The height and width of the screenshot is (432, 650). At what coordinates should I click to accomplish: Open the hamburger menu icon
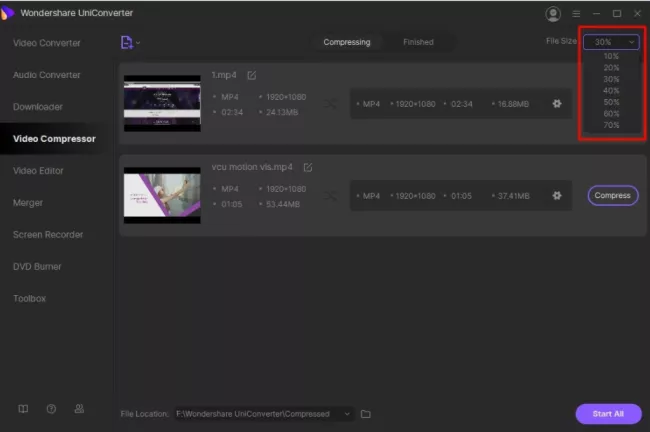point(576,14)
